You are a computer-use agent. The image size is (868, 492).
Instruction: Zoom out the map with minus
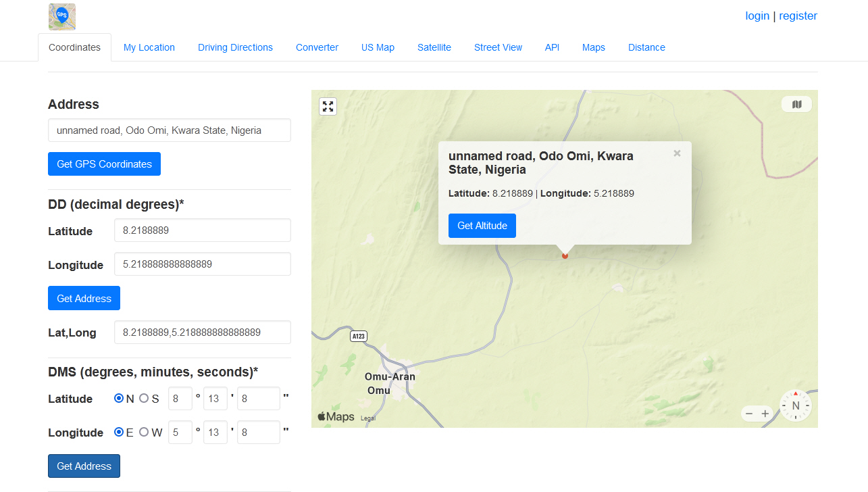click(x=749, y=414)
